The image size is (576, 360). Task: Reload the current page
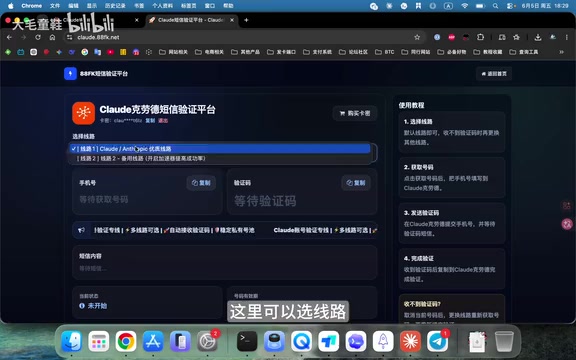38,37
